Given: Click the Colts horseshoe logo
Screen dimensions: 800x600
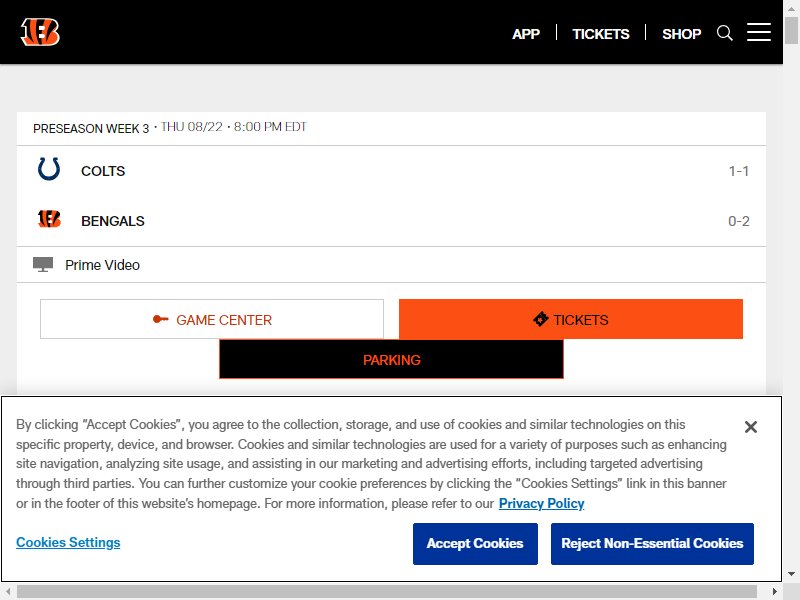Looking at the screenshot, I should pos(49,169).
